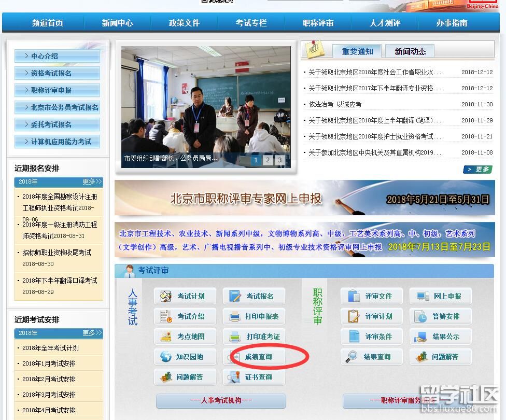The image size is (506, 420).
Task: Switch to the 新闻动态 tab
Action: click(x=410, y=51)
